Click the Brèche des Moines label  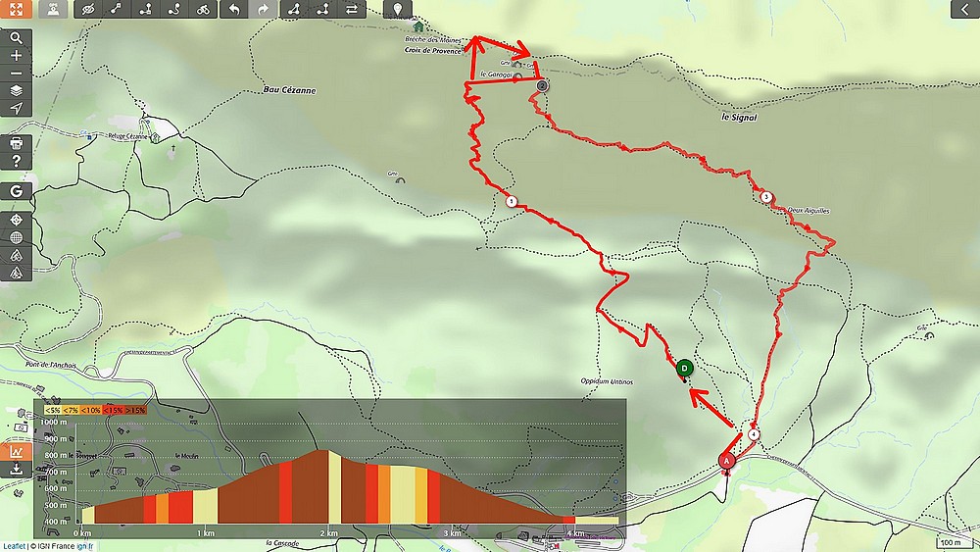click(432, 39)
